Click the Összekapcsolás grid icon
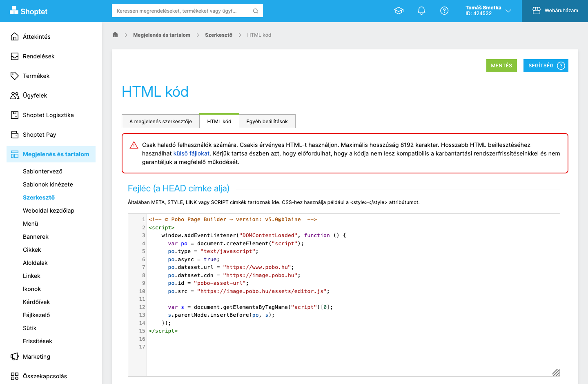 [15, 376]
